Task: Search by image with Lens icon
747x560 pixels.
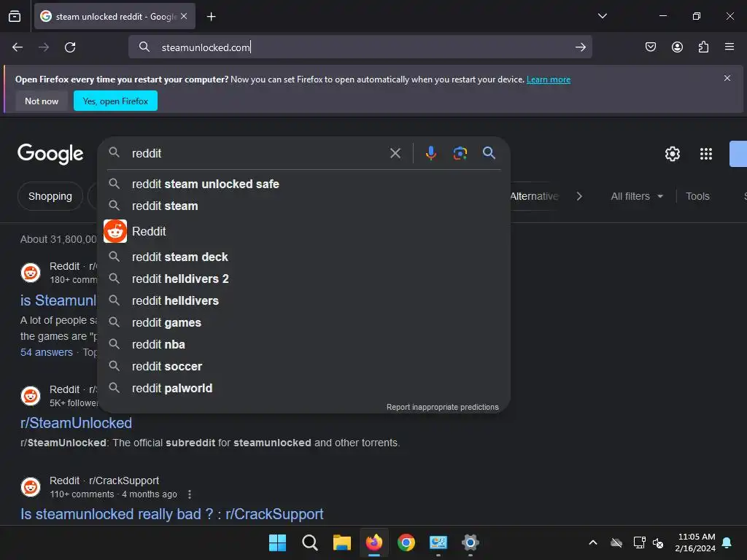Action: click(x=460, y=153)
